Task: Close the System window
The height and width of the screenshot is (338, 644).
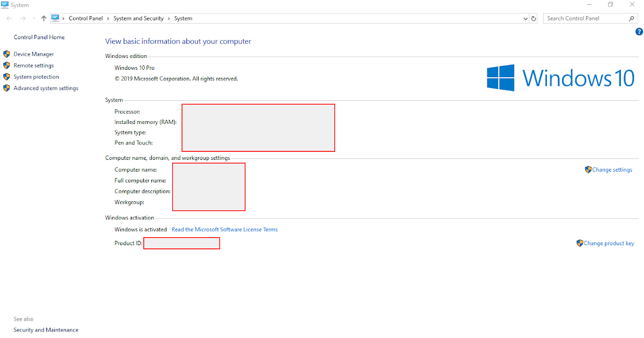Action: (x=633, y=4)
